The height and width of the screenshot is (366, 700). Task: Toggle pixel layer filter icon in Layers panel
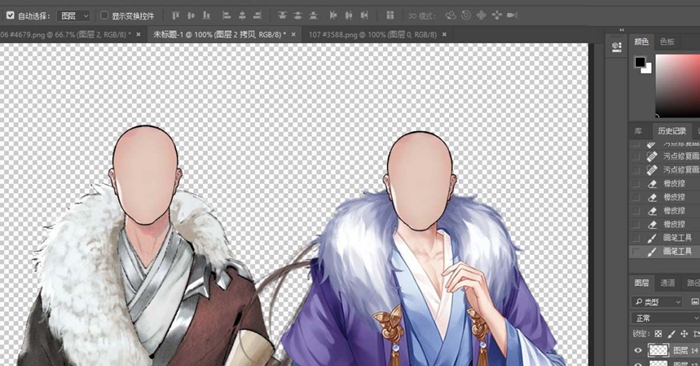pyautogui.click(x=695, y=302)
